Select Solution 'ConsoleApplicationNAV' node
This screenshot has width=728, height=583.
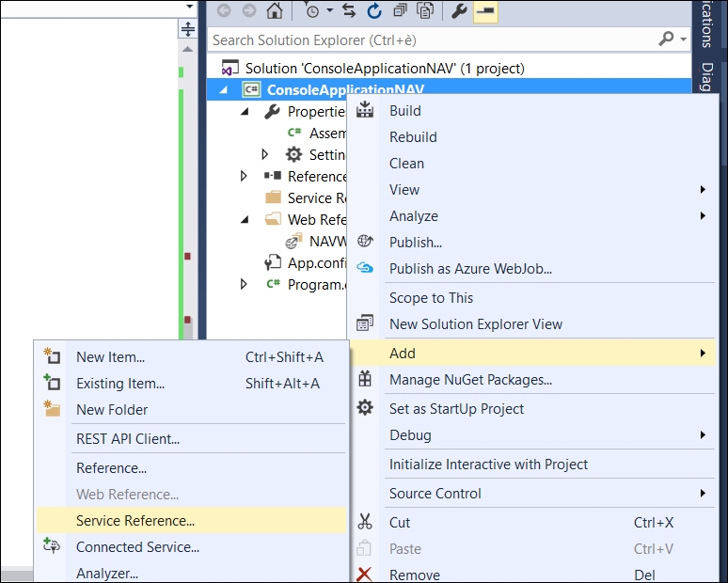[x=385, y=69]
